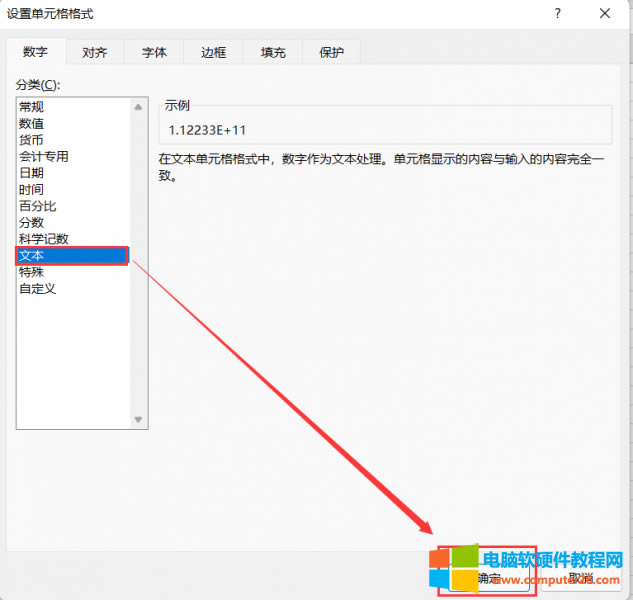Select 常规 in category list
Viewport: 633px width, 600px height.
pos(73,107)
